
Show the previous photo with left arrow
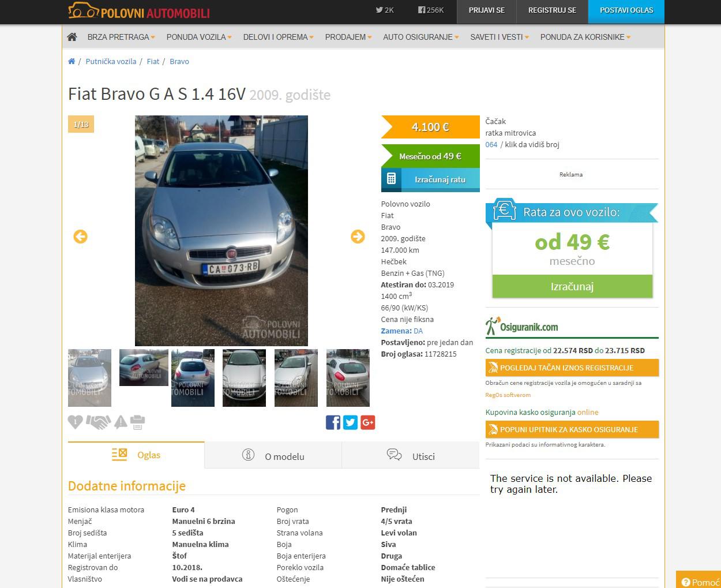80,237
